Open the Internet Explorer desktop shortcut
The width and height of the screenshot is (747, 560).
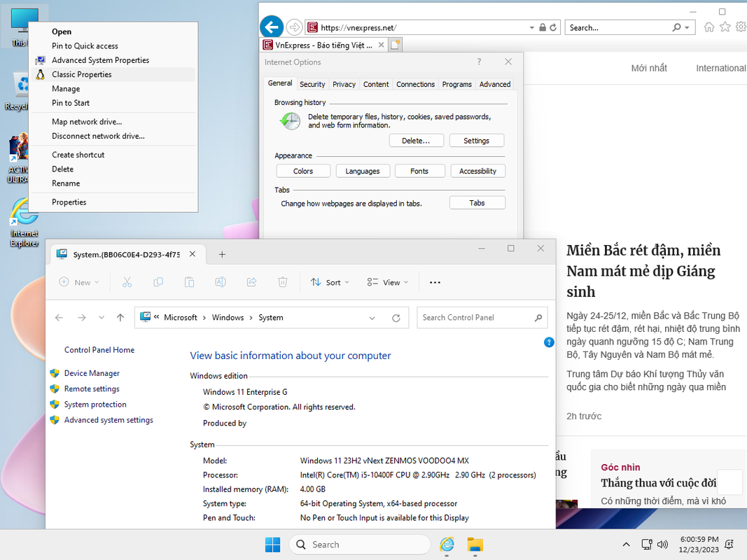[x=24, y=223]
